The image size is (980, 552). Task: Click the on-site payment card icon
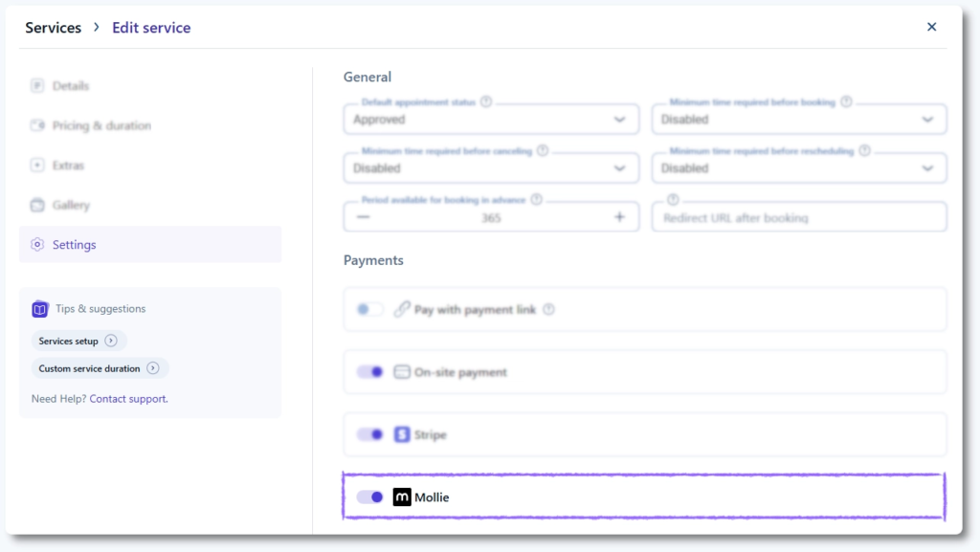click(402, 372)
